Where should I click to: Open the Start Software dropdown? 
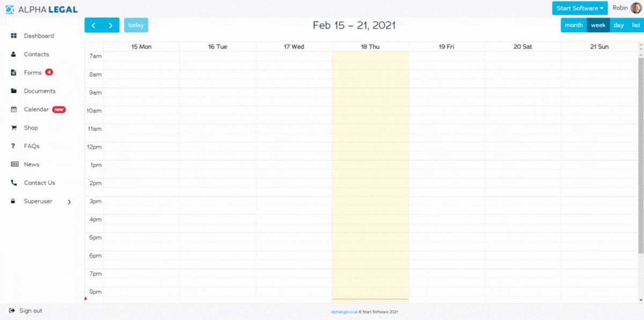pos(580,8)
